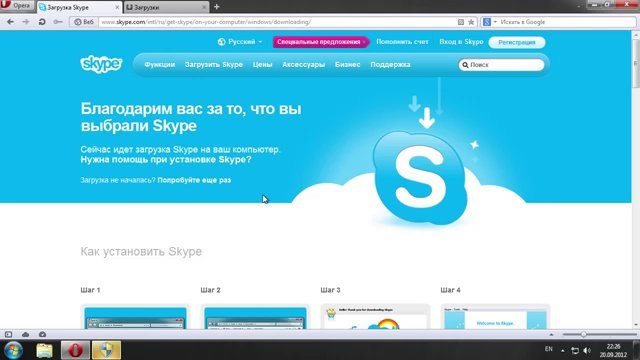Click Вход в Skype link
640x360 pixels.
click(x=461, y=42)
